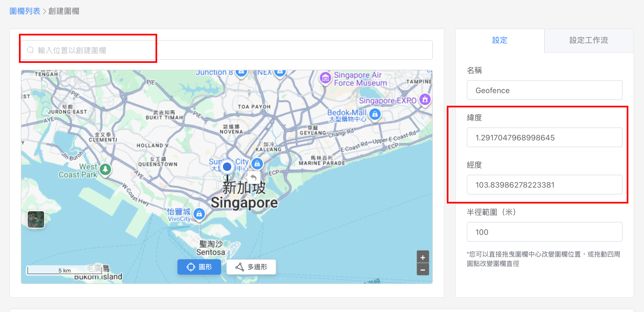Switch to the 設定工作流 tab
This screenshot has width=644, height=312.
coord(589,40)
